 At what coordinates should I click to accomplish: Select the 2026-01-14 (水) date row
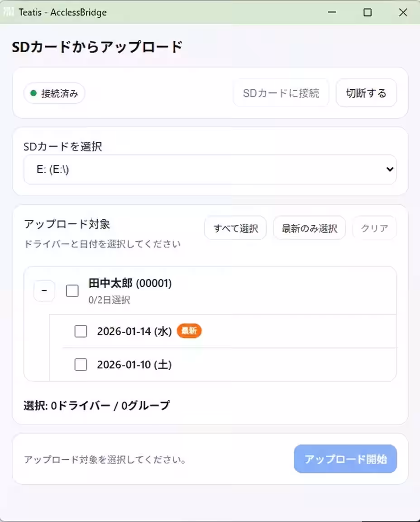(133, 331)
